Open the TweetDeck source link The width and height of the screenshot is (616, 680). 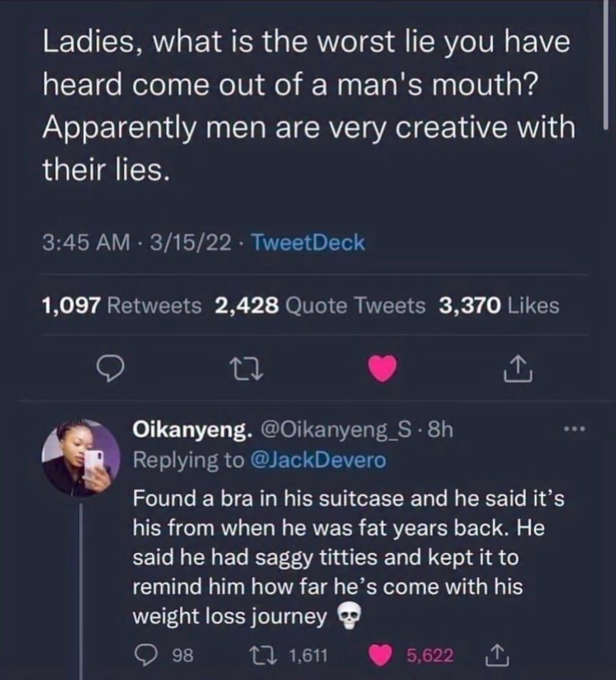coord(307,243)
